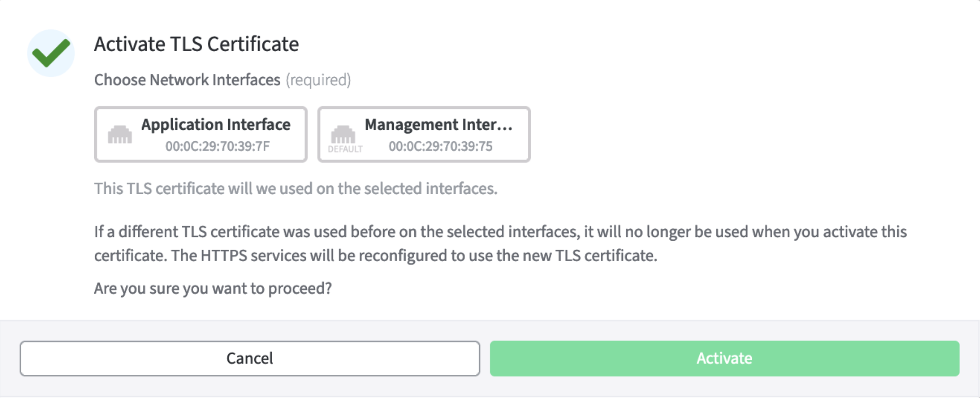Click the Management Interface ethernet port icon

pyautogui.click(x=343, y=134)
